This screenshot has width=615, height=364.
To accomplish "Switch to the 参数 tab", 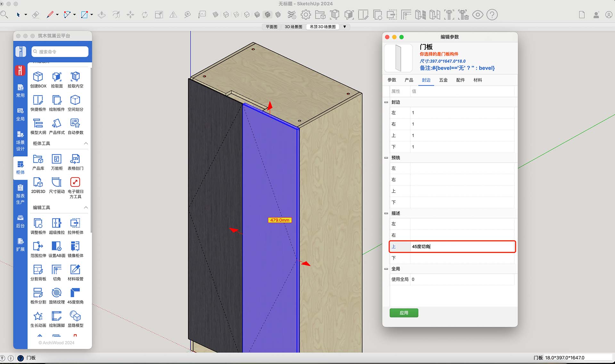I will tap(392, 80).
